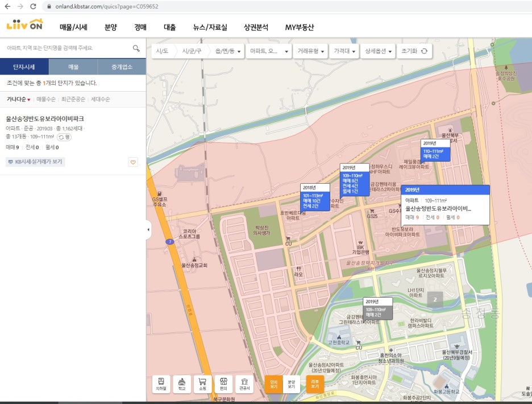Click 전세 0 count in listing
The width and height of the screenshot is (532, 404).
(x=32, y=147)
